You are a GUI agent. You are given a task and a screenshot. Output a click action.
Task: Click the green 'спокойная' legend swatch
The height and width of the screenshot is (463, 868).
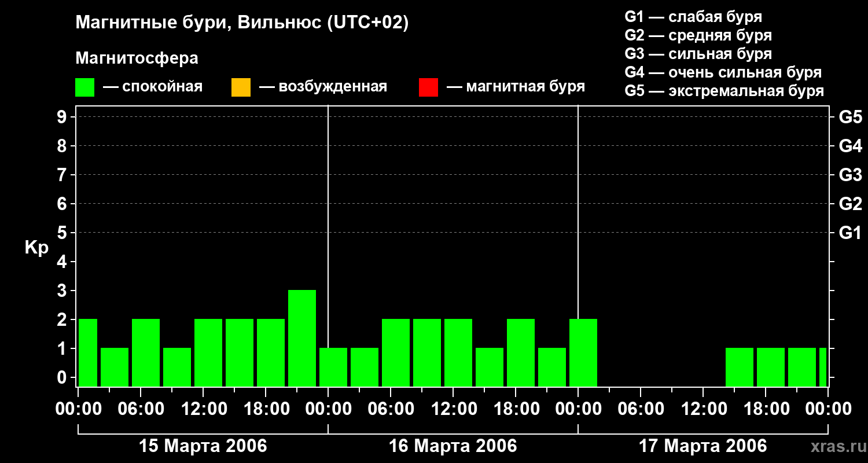coord(84,87)
